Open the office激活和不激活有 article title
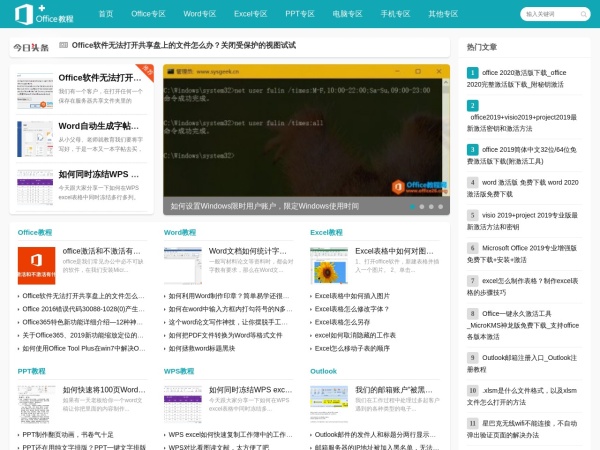This screenshot has width=600, height=450. click(x=101, y=251)
